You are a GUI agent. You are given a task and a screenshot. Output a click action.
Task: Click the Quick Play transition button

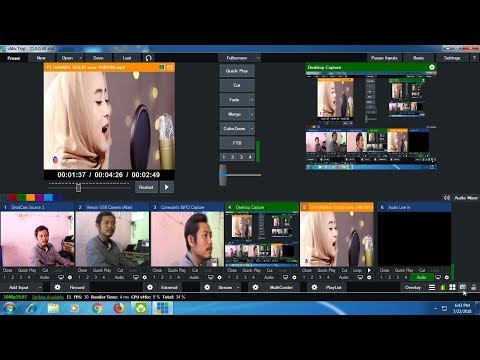tap(237, 71)
